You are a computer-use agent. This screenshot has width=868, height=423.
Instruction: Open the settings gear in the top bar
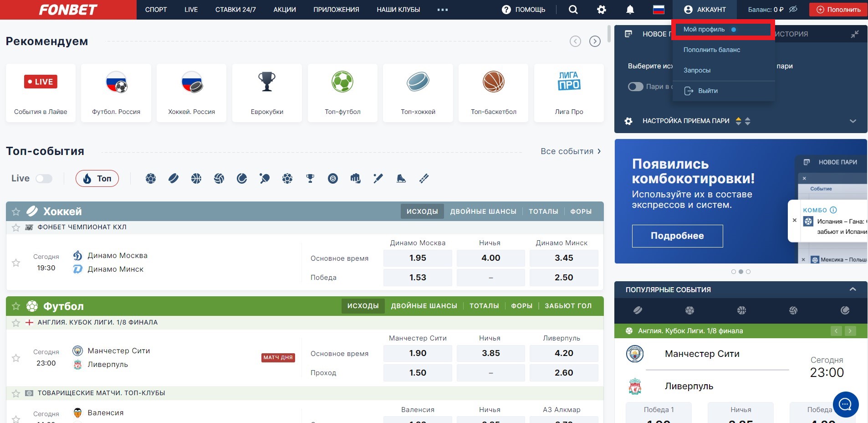click(602, 10)
